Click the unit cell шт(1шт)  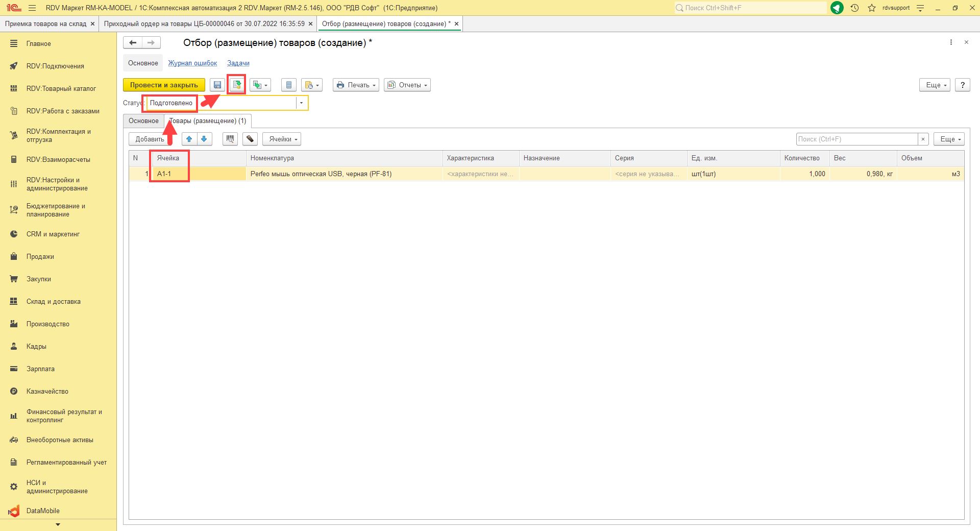(x=733, y=174)
